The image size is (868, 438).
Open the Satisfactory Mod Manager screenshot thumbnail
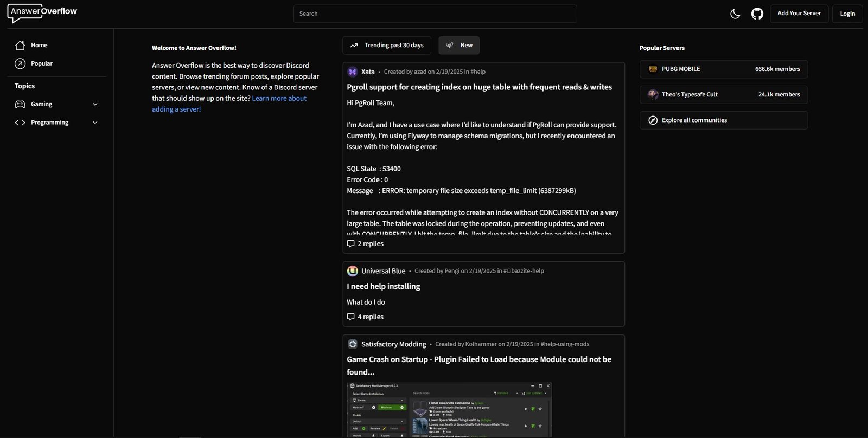(449, 409)
